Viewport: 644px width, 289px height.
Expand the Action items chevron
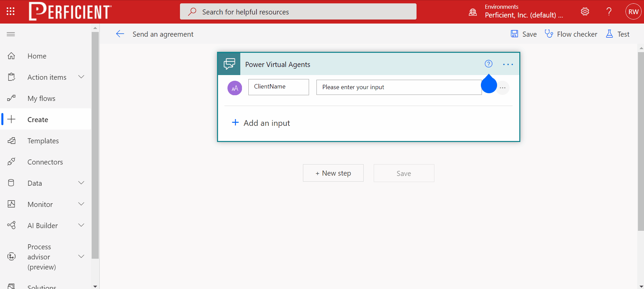(81, 77)
